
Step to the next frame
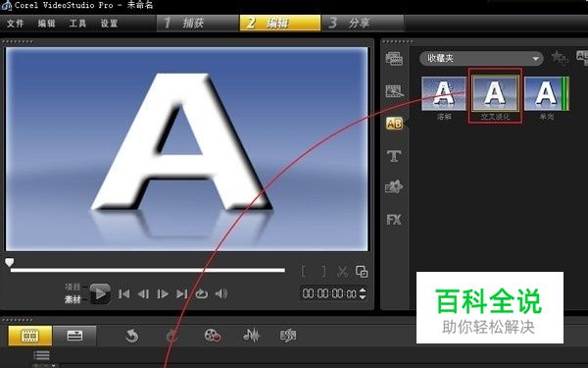(x=163, y=293)
